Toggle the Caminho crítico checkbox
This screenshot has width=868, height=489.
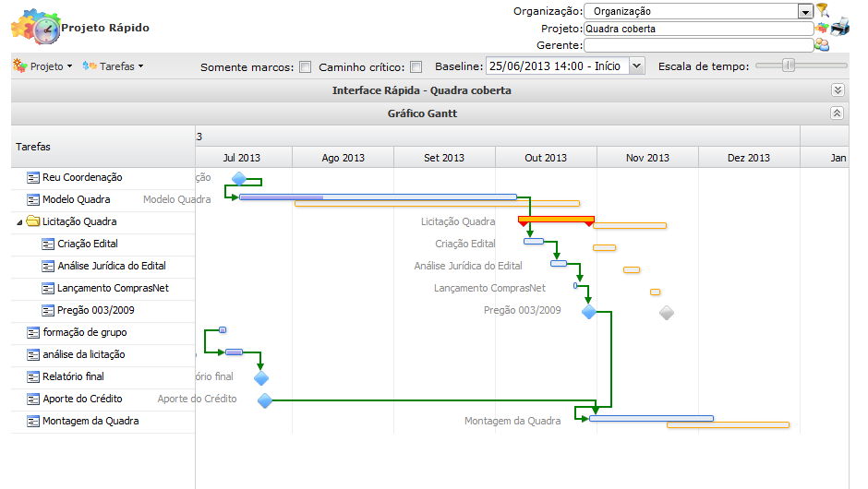click(416, 66)
